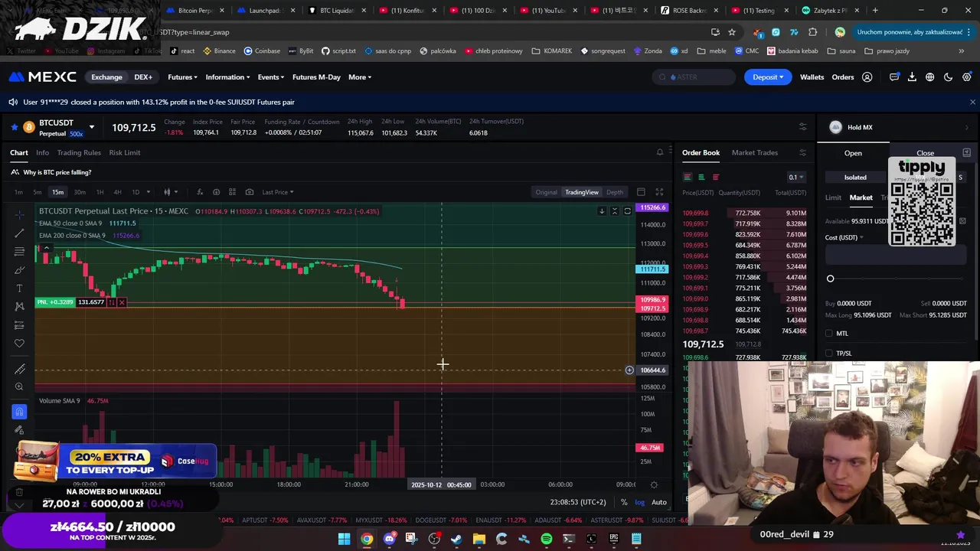Open the app download icon

(912, 77)
